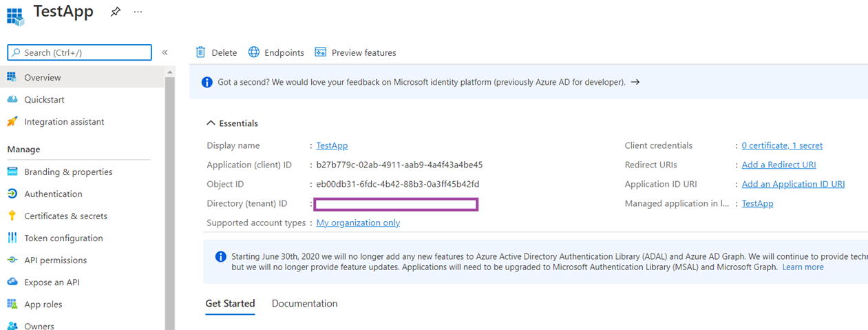Open Quickstart in the sidebar
868x330 pixels.
tap(44, 99)
